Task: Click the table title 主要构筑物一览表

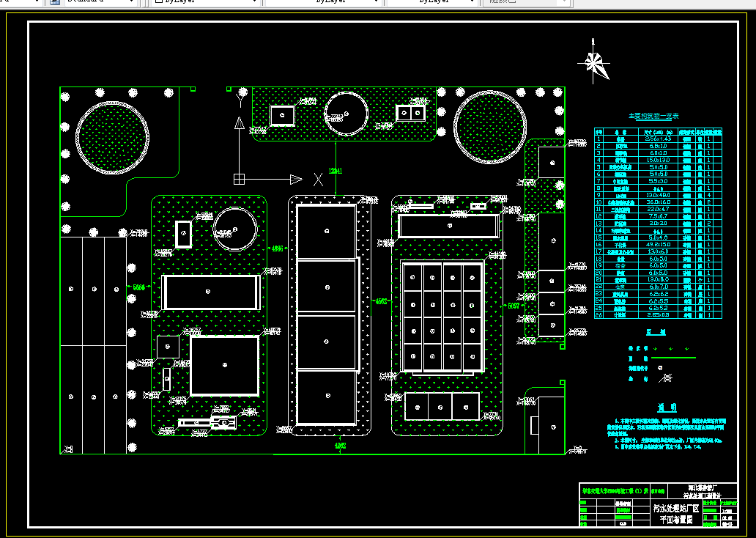Action: point(653,117)
